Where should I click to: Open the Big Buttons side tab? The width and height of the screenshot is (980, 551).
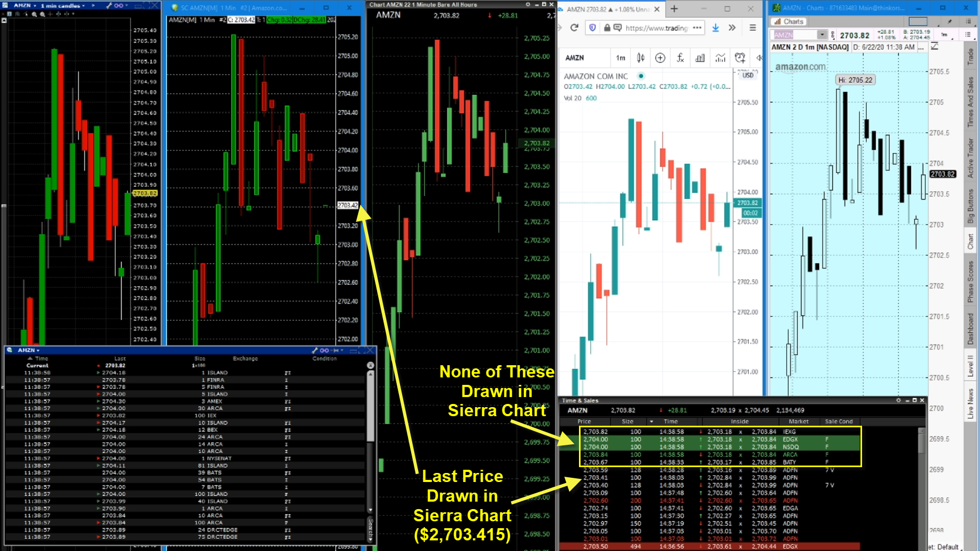pyautogui.click(x=970, y=206)
